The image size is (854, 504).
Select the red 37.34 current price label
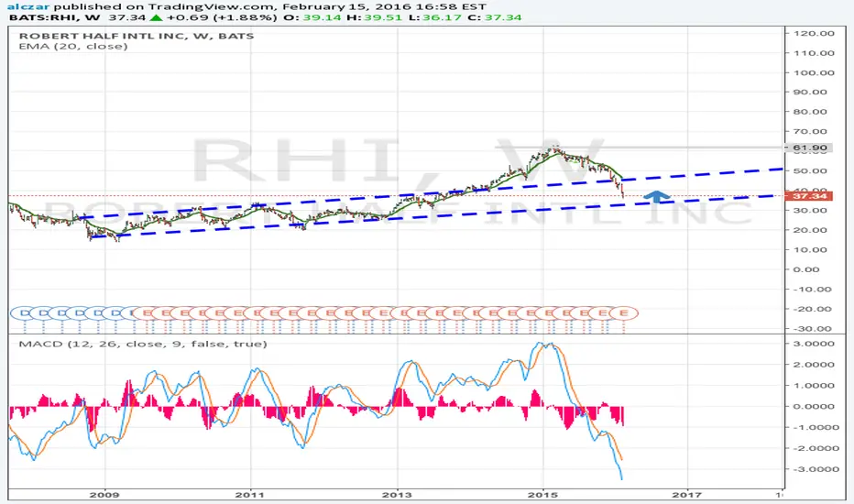[809, 195]
